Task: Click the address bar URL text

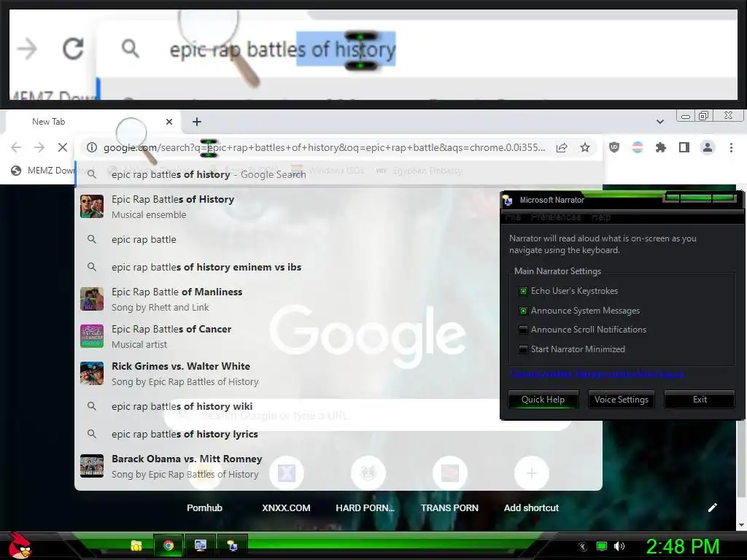Action: click(324, 147)
